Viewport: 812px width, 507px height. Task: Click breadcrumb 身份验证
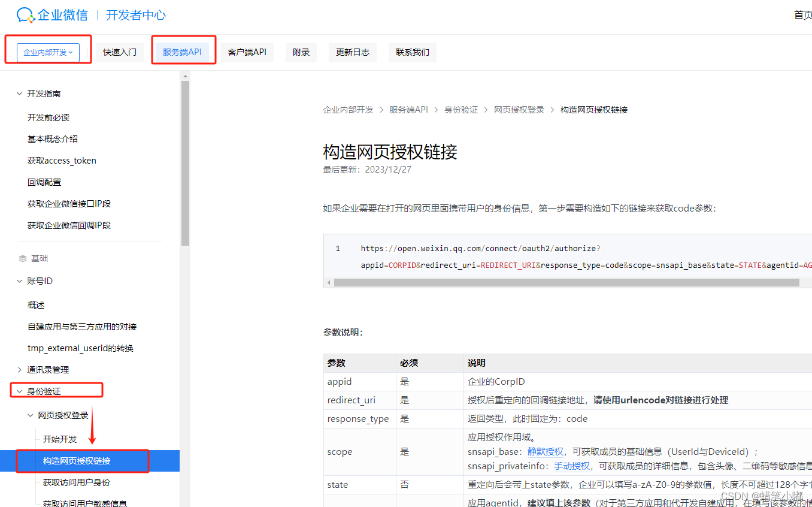tap(461, 110)
